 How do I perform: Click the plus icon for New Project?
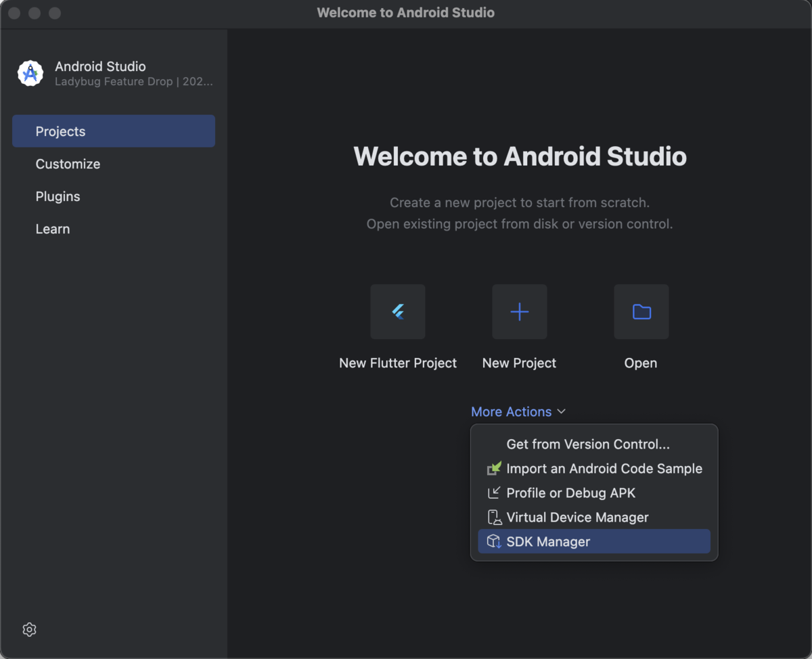[x=520, y=311]
